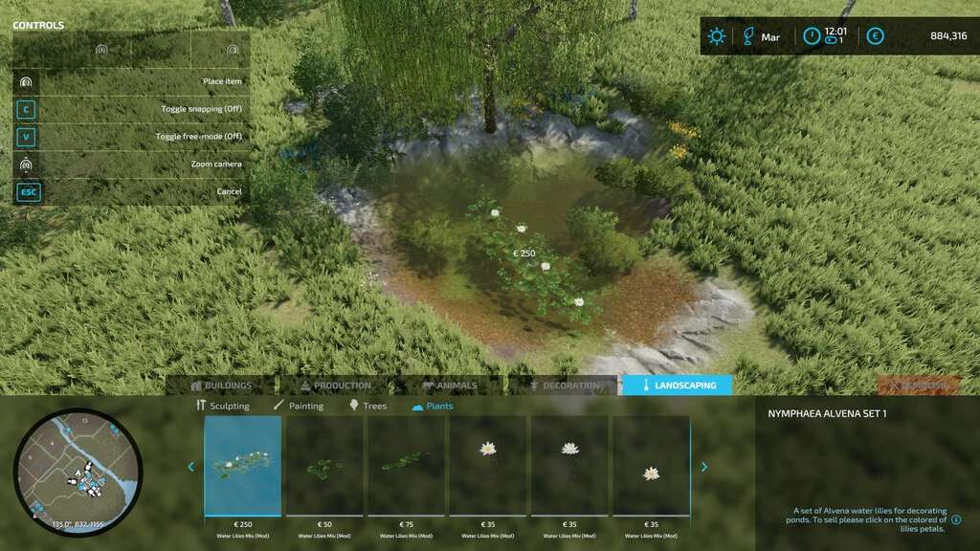Open the Trees category
The width and height of the screenshot is (980, 551).
[x=367, y=406]
